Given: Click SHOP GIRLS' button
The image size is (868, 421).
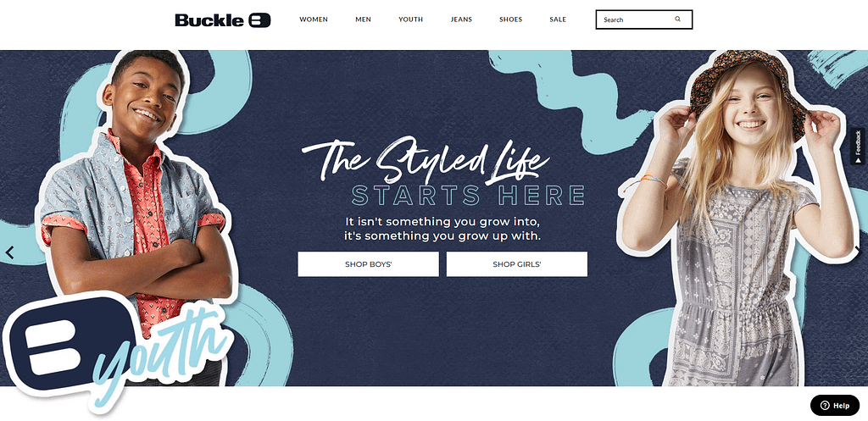Looking at the screenshot, I should (517, 264).
